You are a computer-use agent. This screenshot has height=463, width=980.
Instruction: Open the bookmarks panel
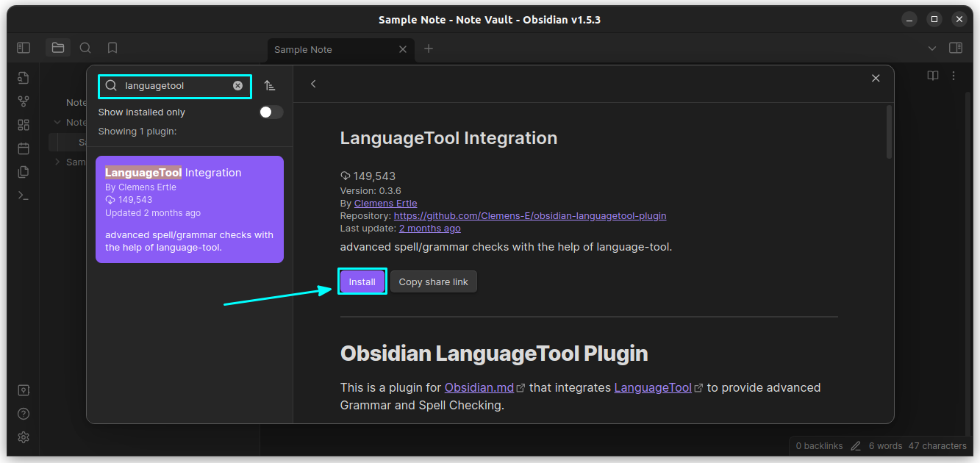click(x=112, y=47)
